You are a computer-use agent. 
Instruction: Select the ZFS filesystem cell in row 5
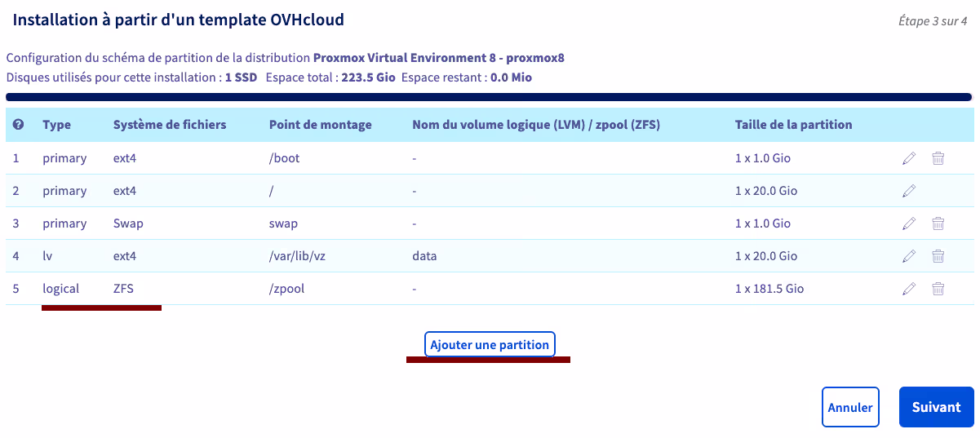(x=122, y=289)
